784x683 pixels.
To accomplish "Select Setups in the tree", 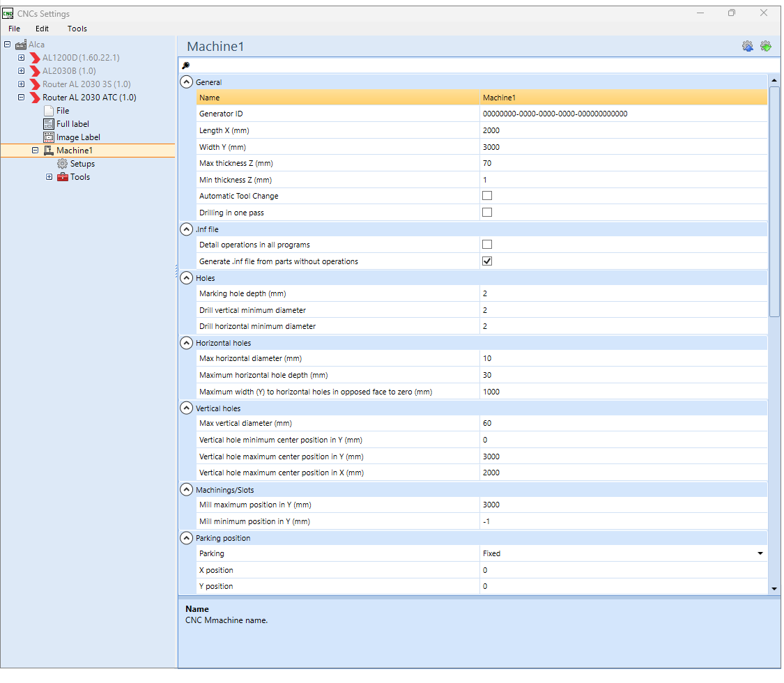I will [x=82, y=164].
